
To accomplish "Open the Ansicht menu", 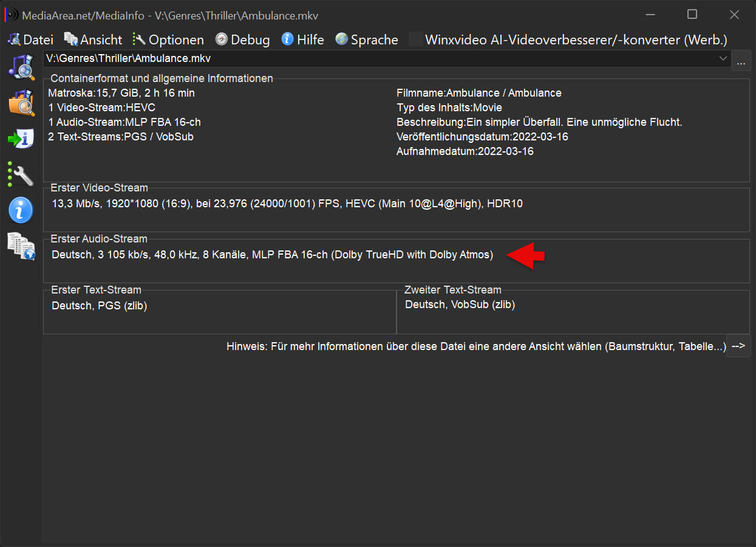I will tap(94, 40).
